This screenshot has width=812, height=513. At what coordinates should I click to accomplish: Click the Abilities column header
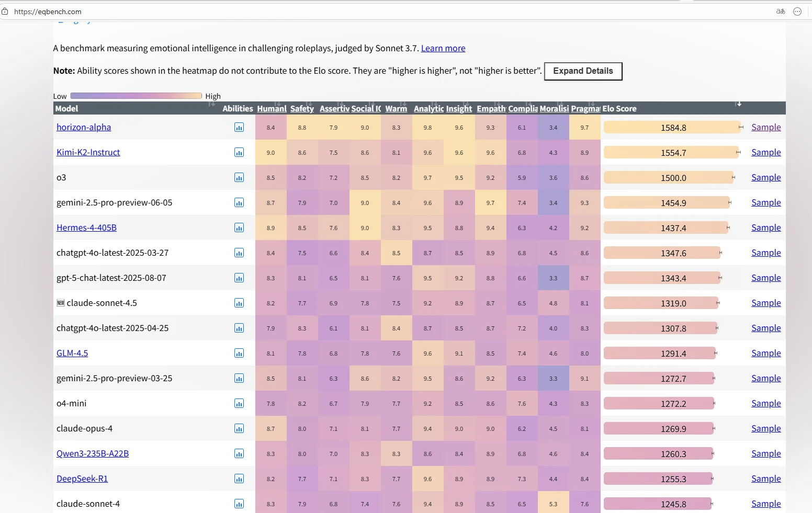pos(238,109)
